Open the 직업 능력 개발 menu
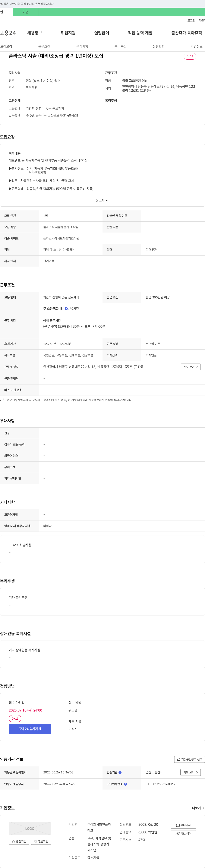The width and height of the screenshot is (205, 868). coord(140,33)
